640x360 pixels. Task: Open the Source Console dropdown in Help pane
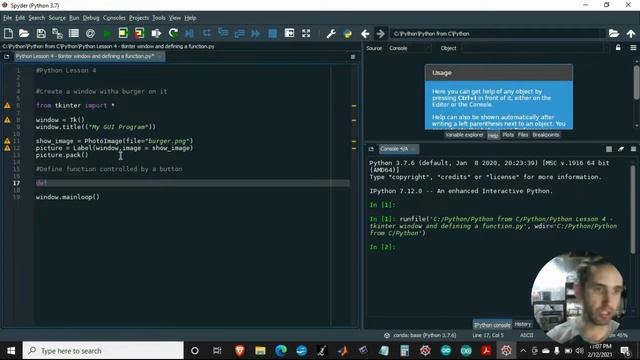tap(409, 48)
